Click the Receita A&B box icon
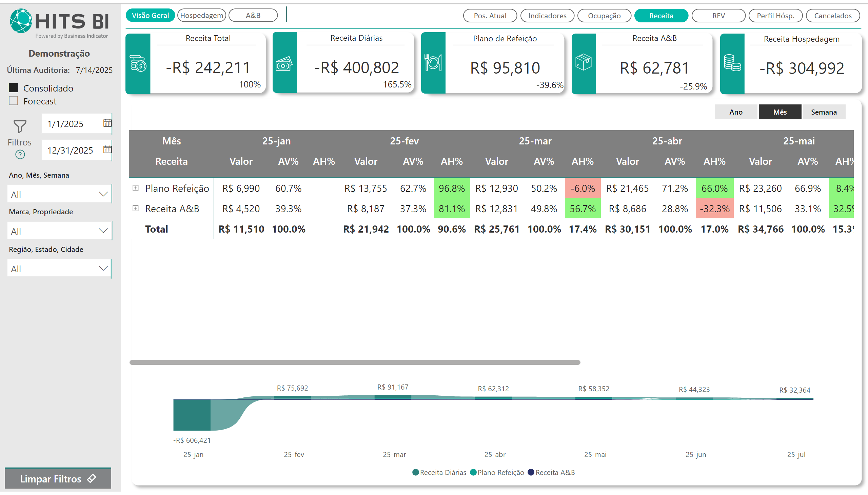This screenshot has height=495, width=868. [x=584, y=63]
